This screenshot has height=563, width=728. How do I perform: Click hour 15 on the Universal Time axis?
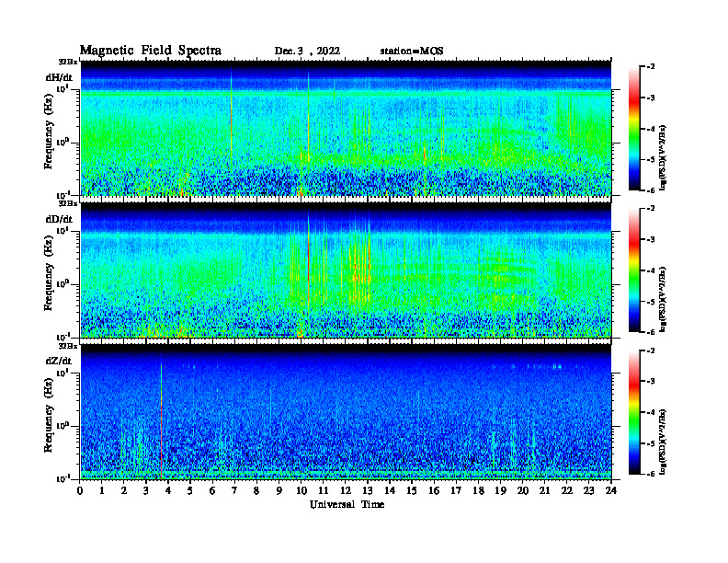(412, 491)
